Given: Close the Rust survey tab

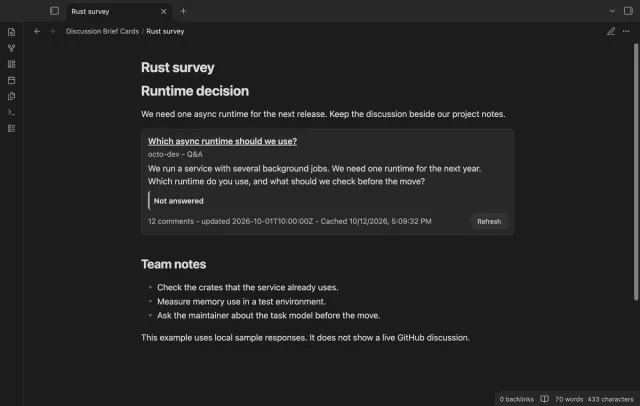Looking at the screenshot, I should click(163, 11).
